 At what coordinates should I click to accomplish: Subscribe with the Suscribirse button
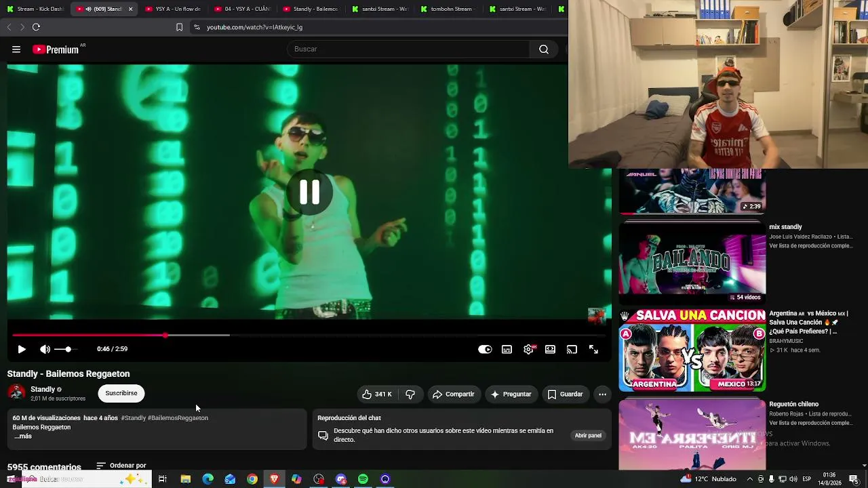click(121, 393)
